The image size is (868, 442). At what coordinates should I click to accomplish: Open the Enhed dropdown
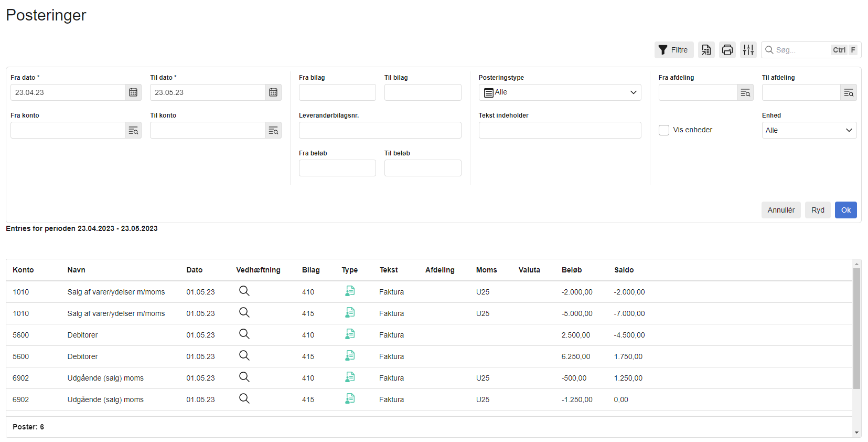(x=809, y=130)
